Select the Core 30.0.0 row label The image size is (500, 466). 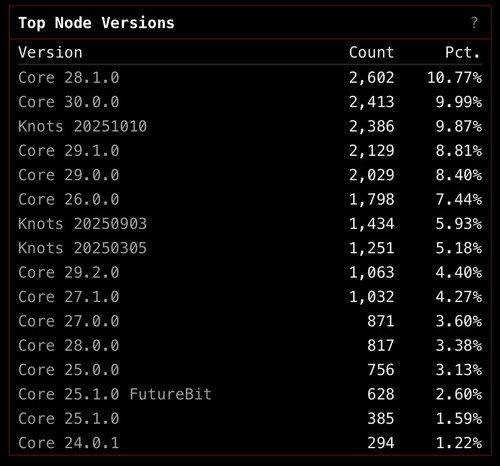coord(69,102)
